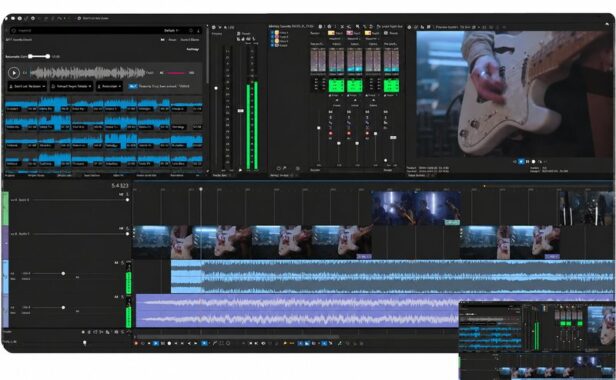The width and height of the screenshot is (616, 380).
Task: Arm record on the first mixer audio channel
Action: (330, 134)
